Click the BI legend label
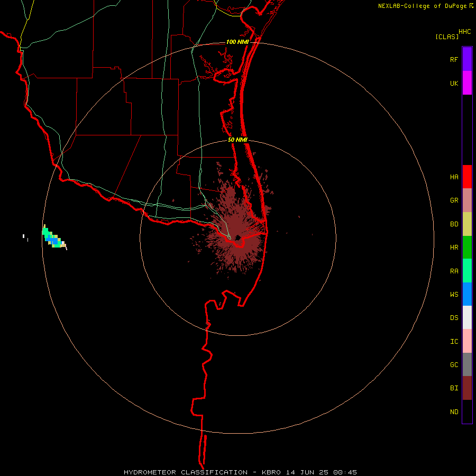 454,388
